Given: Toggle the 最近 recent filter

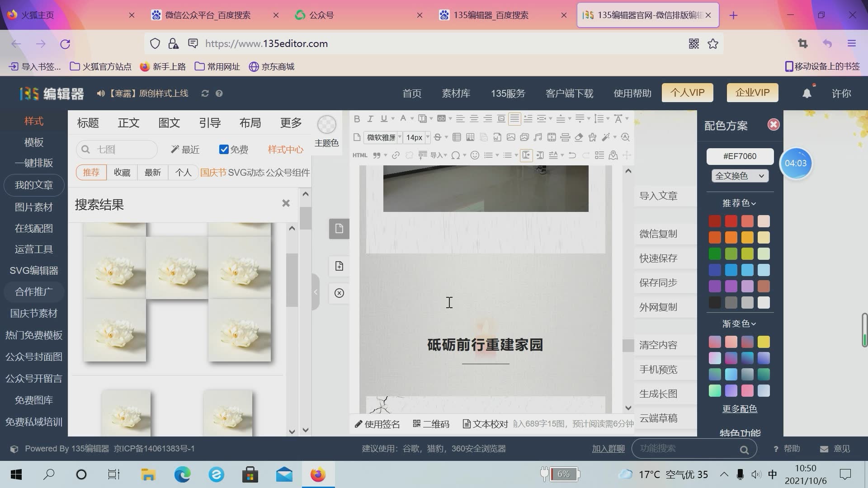Looking at the screenshot, I should tap(185, 150).
